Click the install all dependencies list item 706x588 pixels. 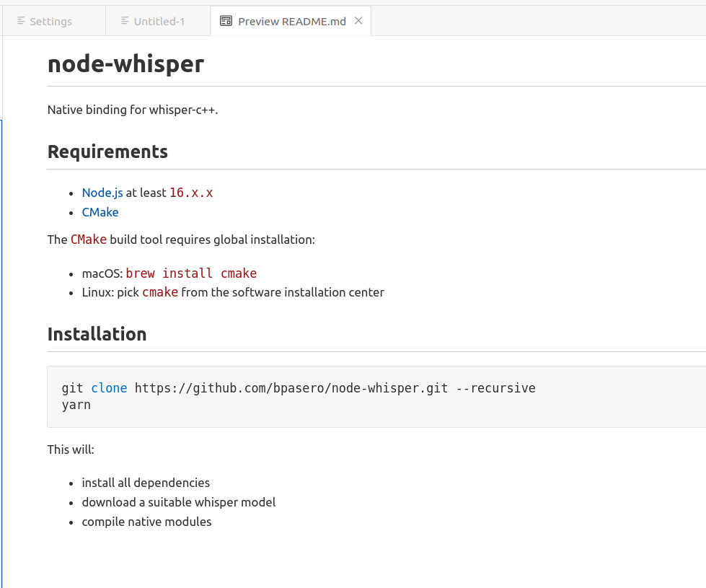(x=146, y=483)
